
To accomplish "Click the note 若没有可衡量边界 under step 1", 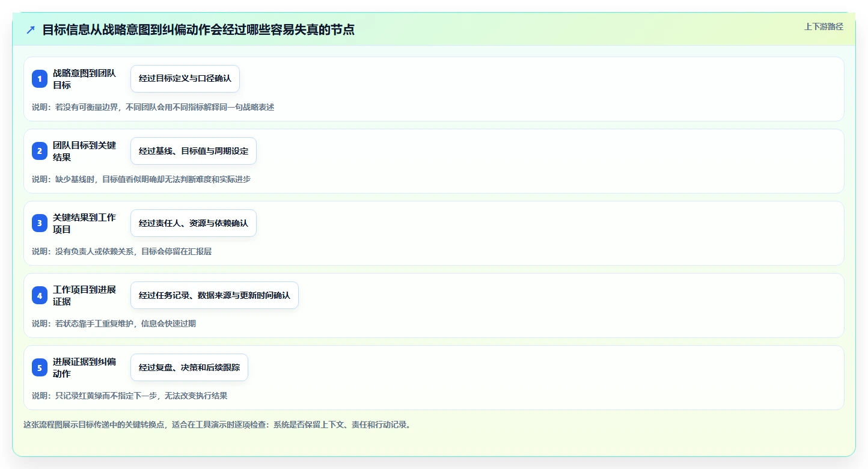I will (x=153, y=107).
